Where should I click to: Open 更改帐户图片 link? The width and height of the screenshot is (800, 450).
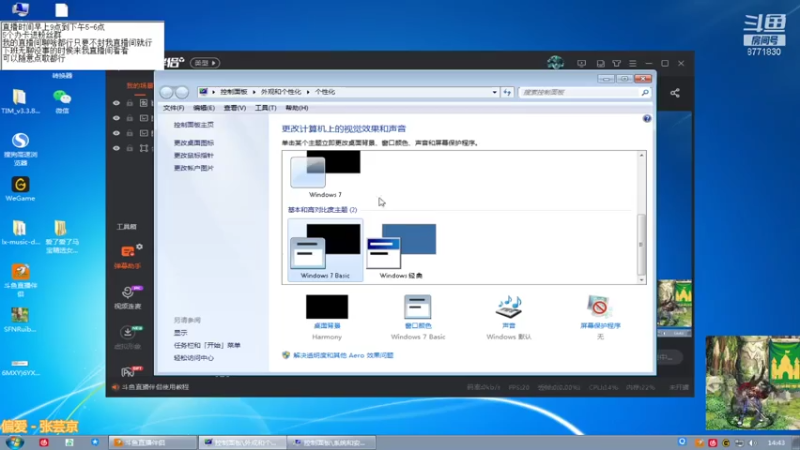[x=193, y=168]
